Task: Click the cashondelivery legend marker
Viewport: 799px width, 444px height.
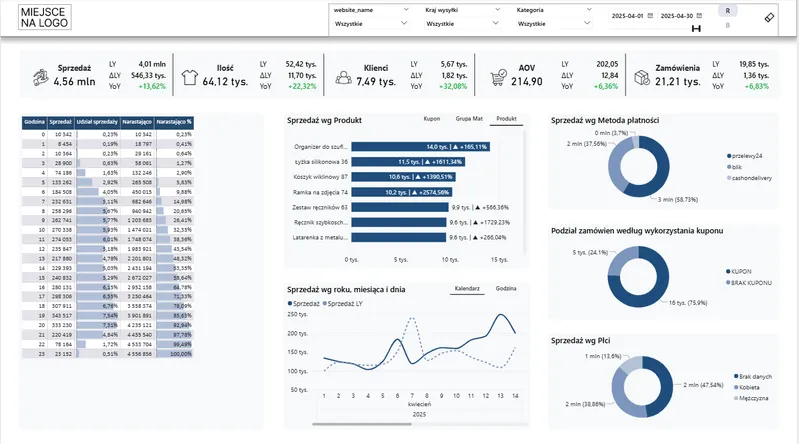Action: [729, 178]
